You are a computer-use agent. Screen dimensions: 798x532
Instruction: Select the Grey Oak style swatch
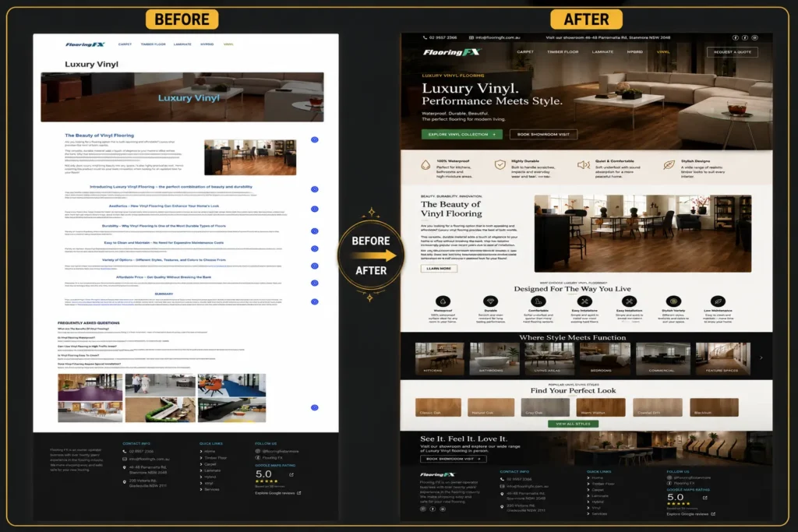click(x=545, y=407)
